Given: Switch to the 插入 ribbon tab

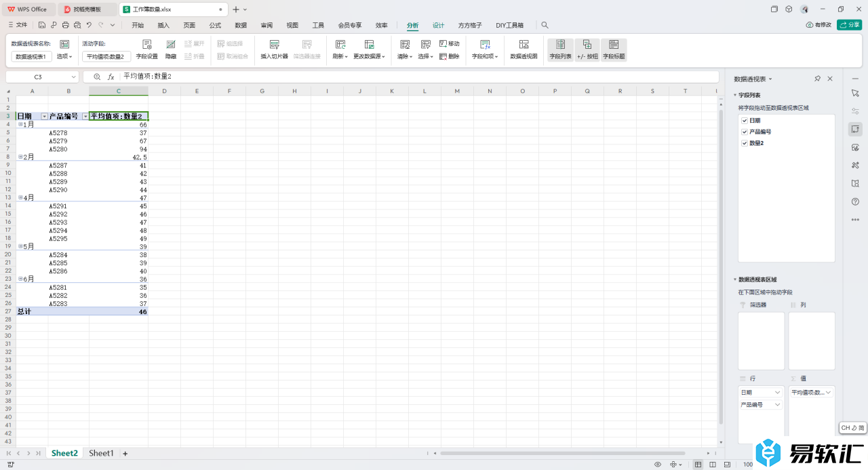Looking at the screenshot, I should [163, 25].
